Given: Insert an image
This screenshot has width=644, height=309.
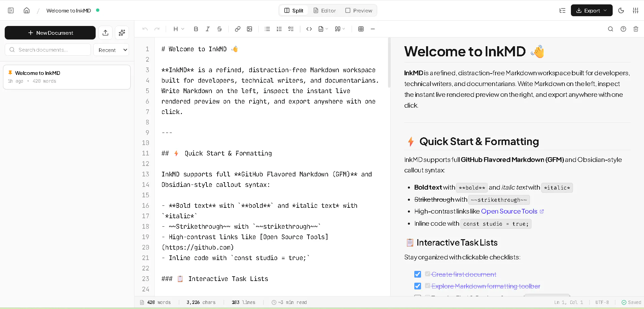Looking at the screenshot, I should point(250,29).
